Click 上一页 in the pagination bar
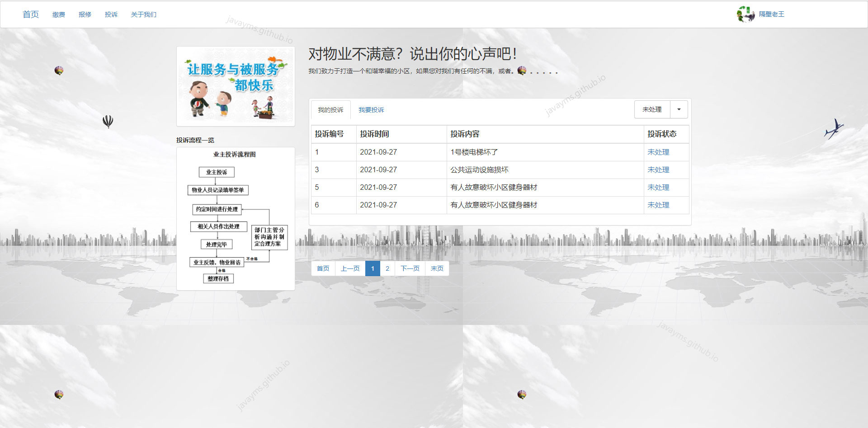Viewport: 868px width, 428px height. 350,268
